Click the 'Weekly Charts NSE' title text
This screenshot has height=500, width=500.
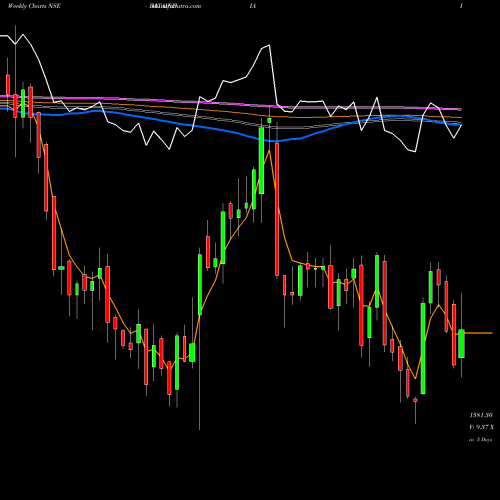click(34, 6)
